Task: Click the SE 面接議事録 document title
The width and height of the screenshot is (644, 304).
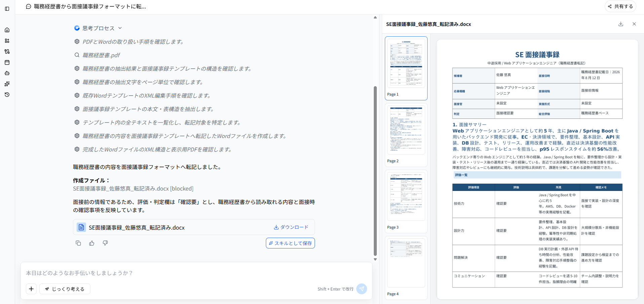Action: (537, 55)
